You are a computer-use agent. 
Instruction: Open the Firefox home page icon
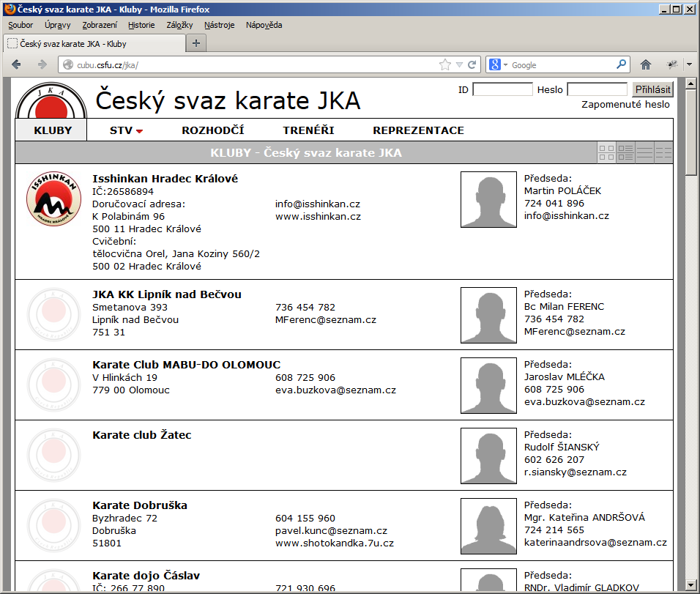click(x=646, y=64)
